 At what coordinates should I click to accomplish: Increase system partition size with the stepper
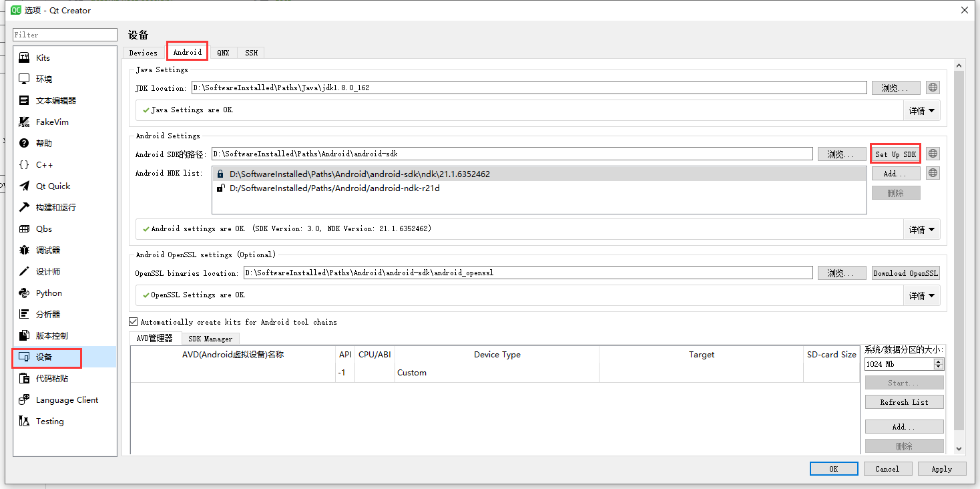click(x=939, y=361)
